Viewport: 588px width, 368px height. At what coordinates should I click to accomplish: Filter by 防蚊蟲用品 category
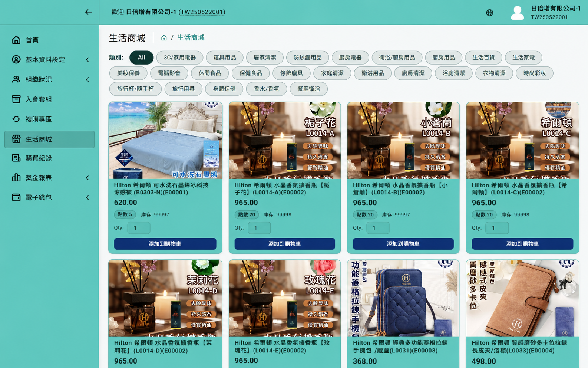tap(307, 57)
